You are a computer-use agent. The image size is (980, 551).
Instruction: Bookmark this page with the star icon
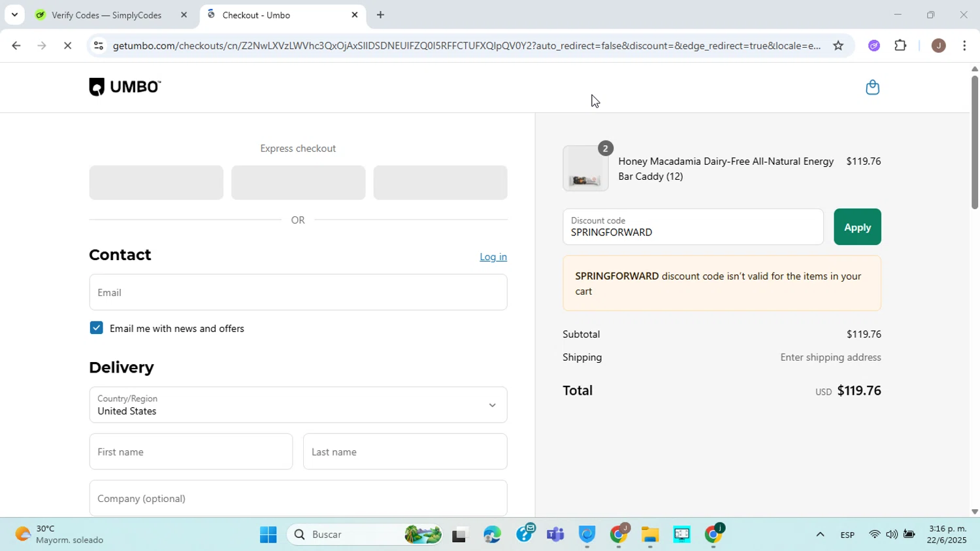[838, 46]
